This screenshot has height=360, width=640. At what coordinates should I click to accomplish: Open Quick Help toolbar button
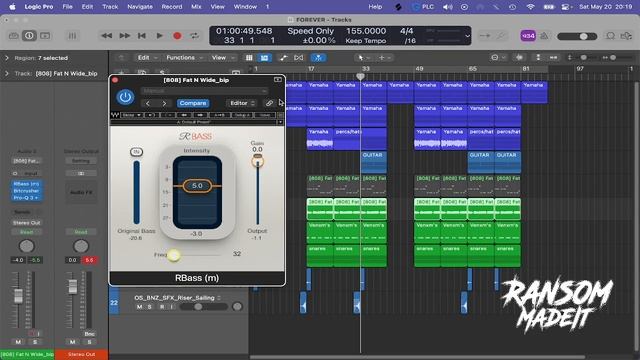click(45, 36)
